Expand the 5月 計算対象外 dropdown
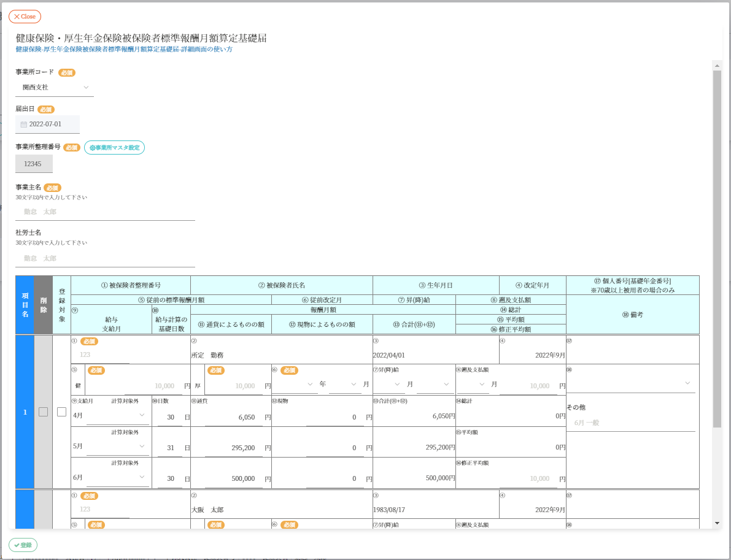Viewport: 731px width, 560px height. (x=117, y=447)
